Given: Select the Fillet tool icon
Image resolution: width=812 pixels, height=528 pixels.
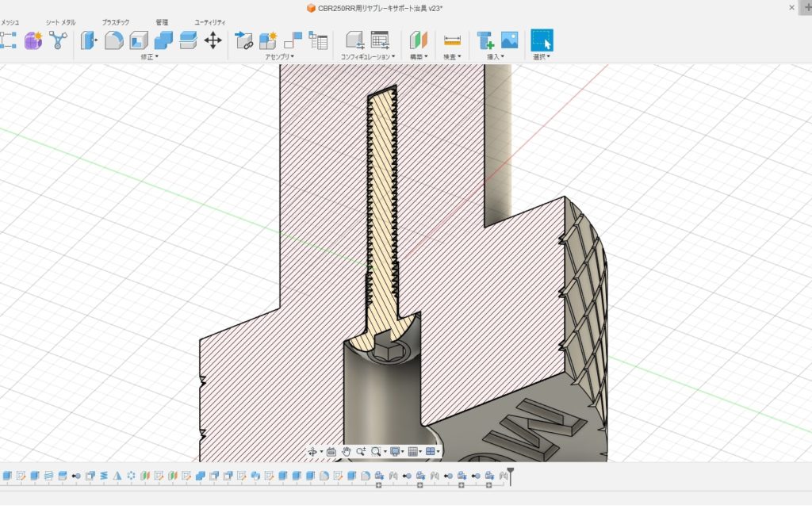Looking at the screenshot, I should 114,40.
